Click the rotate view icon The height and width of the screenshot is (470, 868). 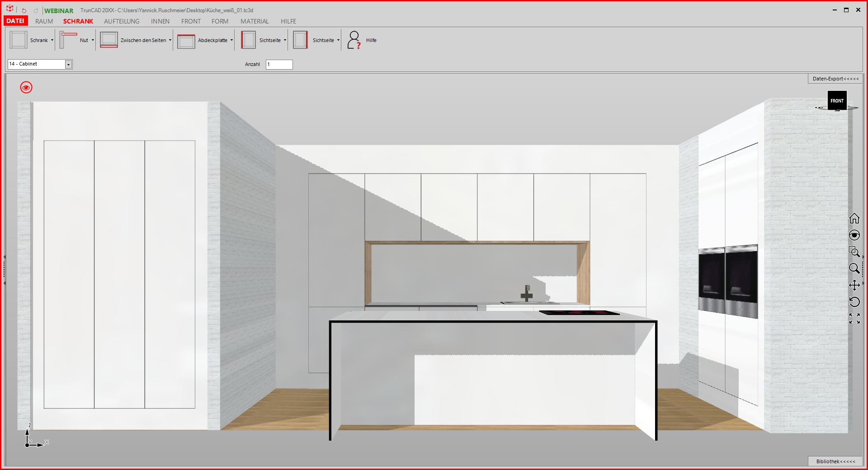tap(854, 302)
